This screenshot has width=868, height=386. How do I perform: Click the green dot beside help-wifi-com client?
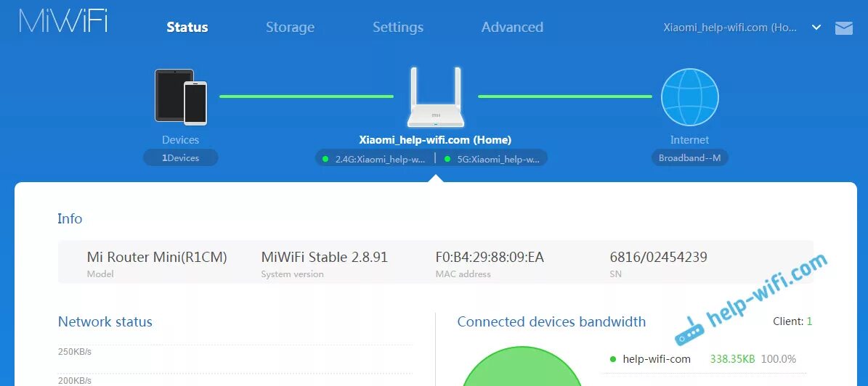point(613,359)
